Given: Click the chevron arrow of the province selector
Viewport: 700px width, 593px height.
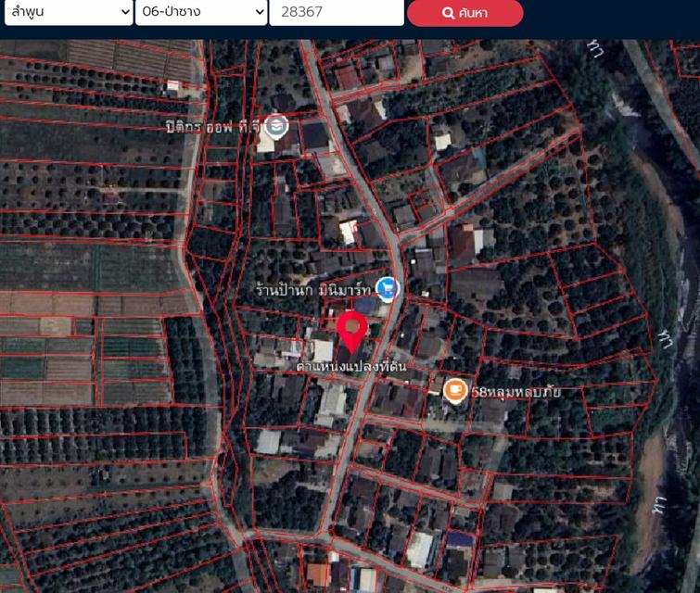Looking at the screenshot, I should click(x=125, y=12).
